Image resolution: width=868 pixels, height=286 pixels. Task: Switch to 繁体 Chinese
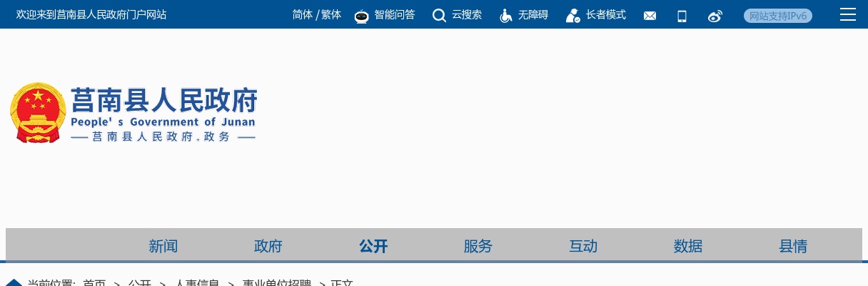click(331, 14)
